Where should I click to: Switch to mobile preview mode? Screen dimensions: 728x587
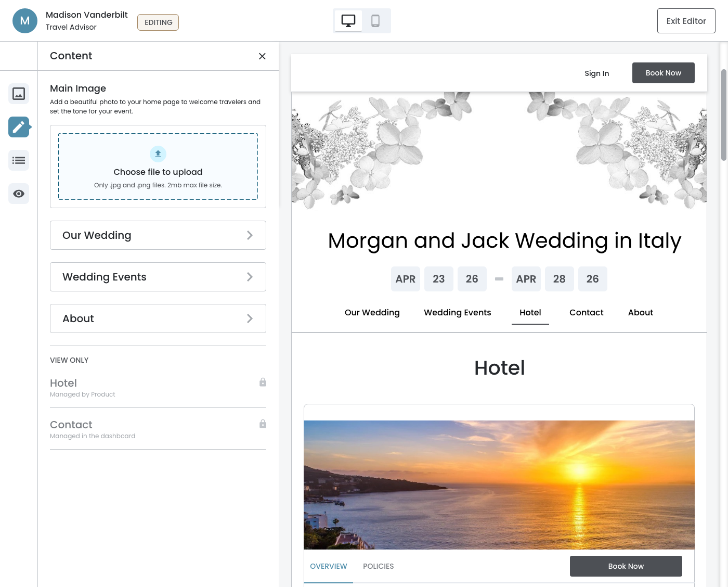coord(375,21)
